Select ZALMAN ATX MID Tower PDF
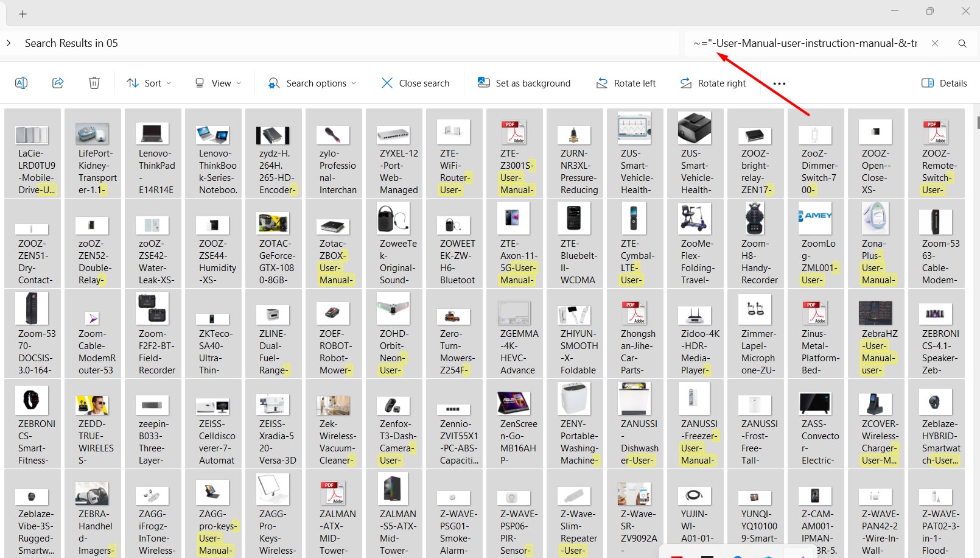 tap(334, 514)
